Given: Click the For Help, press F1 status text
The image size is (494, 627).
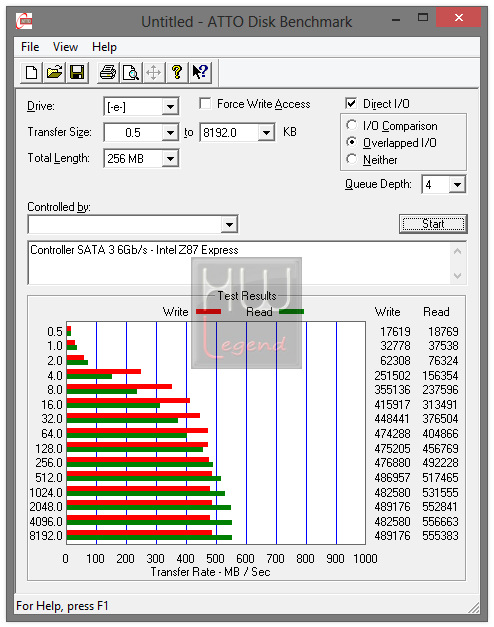Looking at the screenshot, I should click(x=62, y=606).
